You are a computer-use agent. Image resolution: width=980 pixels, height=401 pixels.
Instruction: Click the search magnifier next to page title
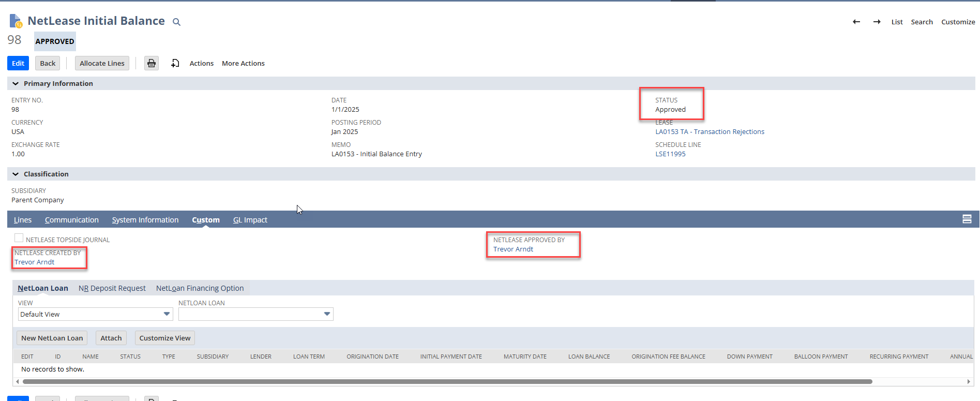[176, 22]
